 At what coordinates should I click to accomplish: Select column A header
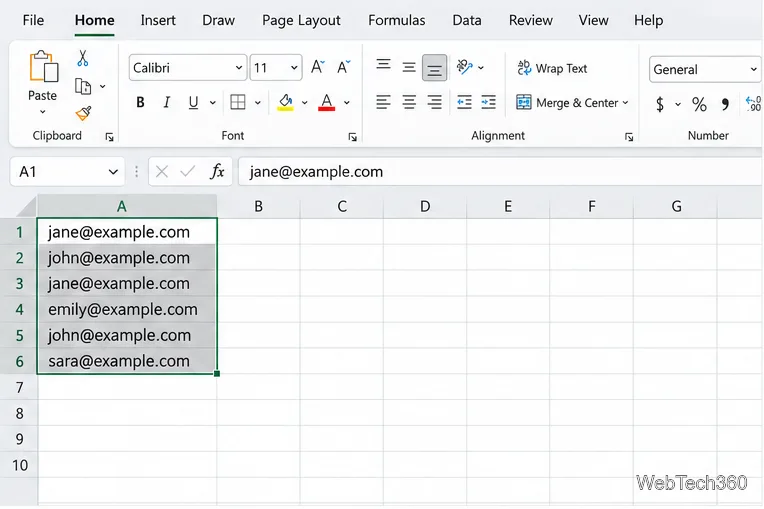[127, 206]
